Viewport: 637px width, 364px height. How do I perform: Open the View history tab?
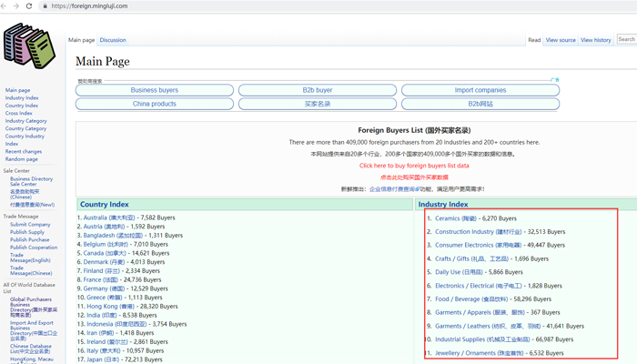(x=596, y=40)
